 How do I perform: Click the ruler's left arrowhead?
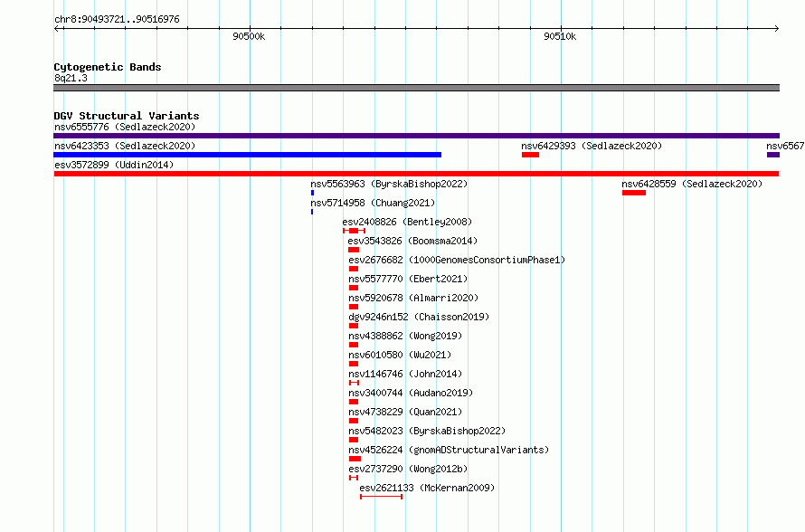[57, 29]
